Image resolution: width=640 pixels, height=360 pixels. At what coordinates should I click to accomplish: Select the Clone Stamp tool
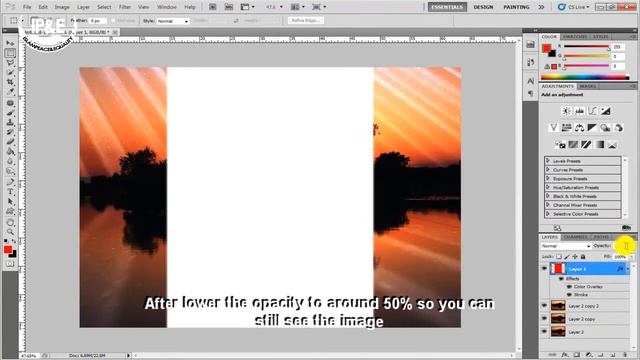click(10, 122)
